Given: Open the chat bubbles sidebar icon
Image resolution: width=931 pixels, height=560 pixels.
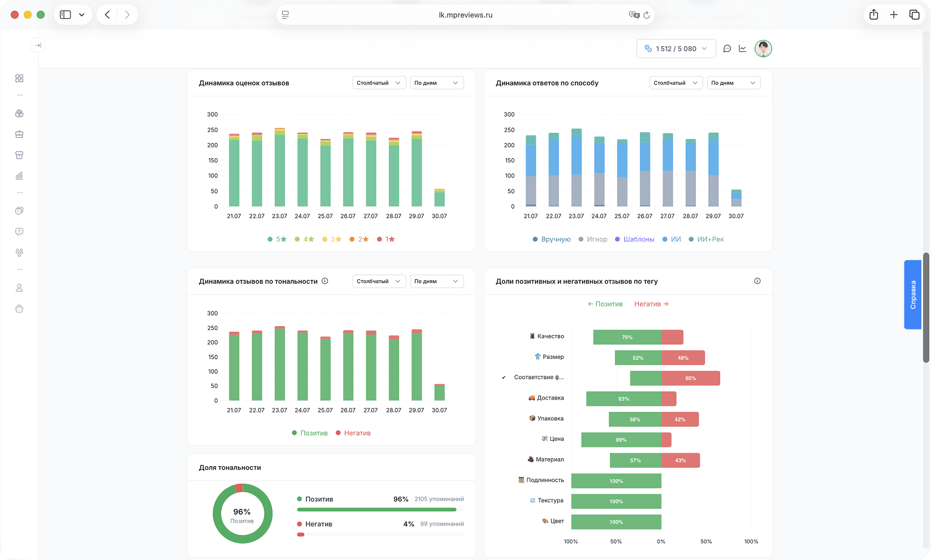Looking at the screenshot, I should 19,211.
